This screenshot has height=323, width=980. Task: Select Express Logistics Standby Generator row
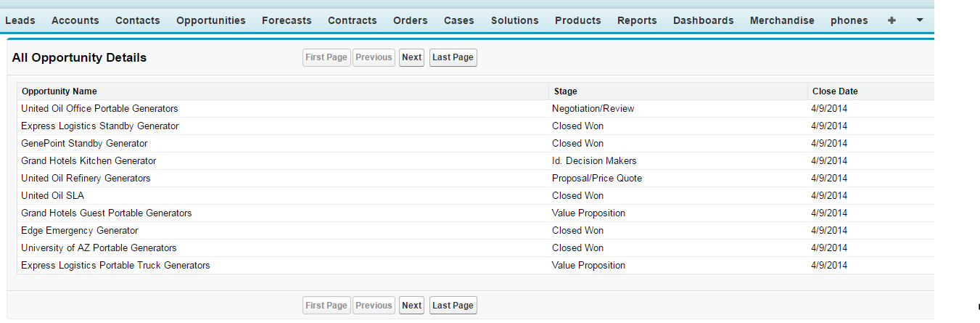point(476,126)
